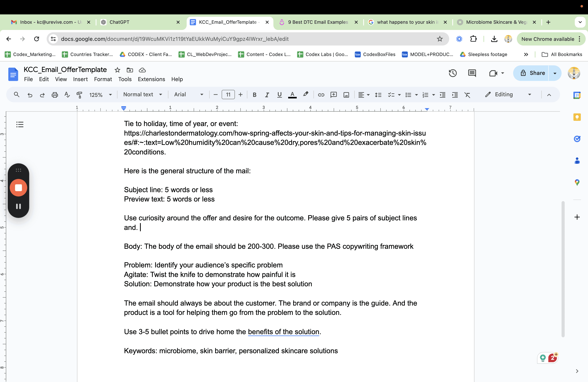
Task: Show document outline list icon
Action: pos(20,124)
